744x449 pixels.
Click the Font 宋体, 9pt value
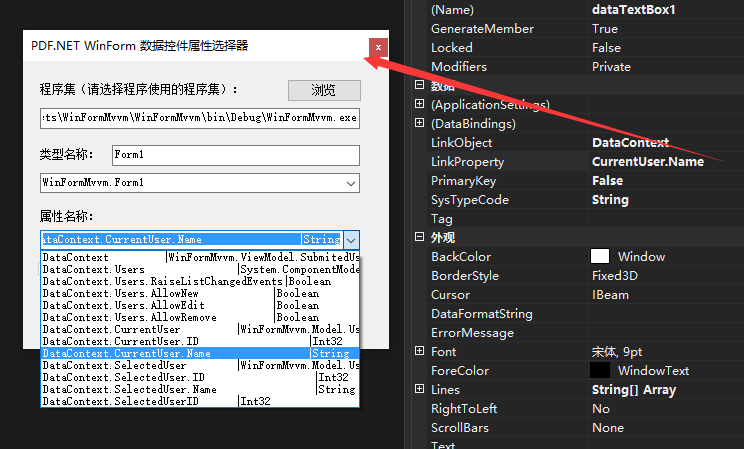[617, 352]
